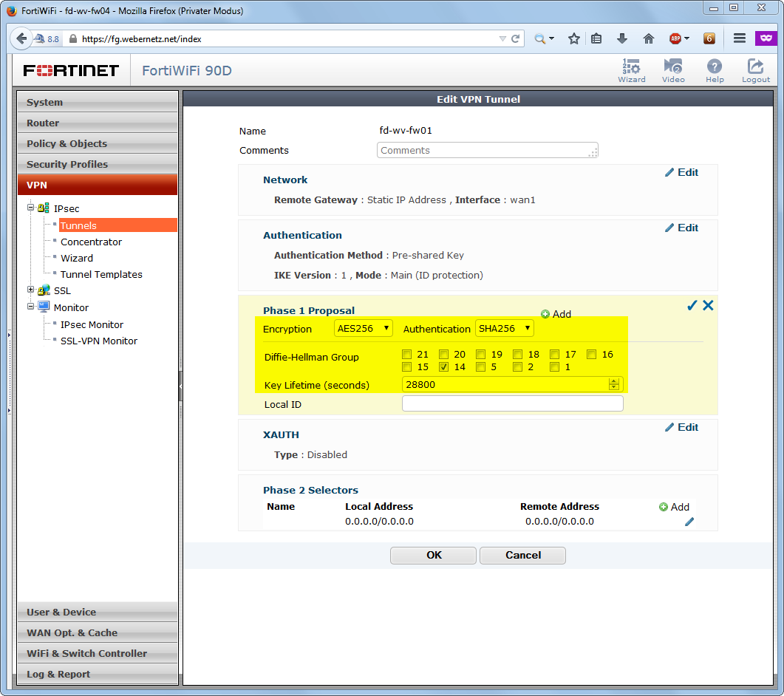Viewport: 784px width, 696px height.
Task: Open the Video tutorials icon
Action: tap(673, 70)
